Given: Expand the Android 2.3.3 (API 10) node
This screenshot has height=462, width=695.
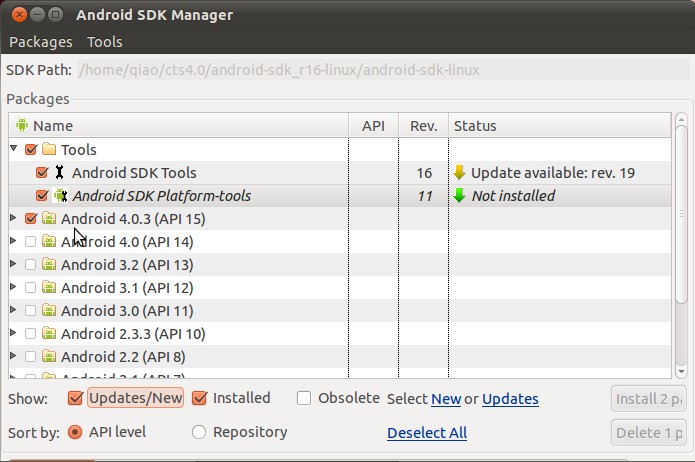Looking at the screenshot, I should click(x=13, y=333).
